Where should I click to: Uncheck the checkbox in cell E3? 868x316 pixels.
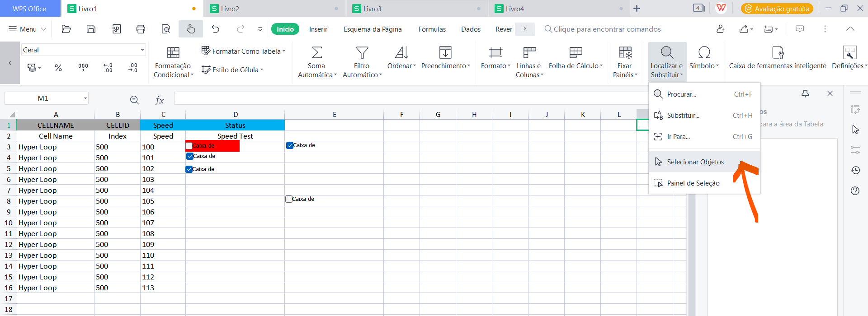290,145
